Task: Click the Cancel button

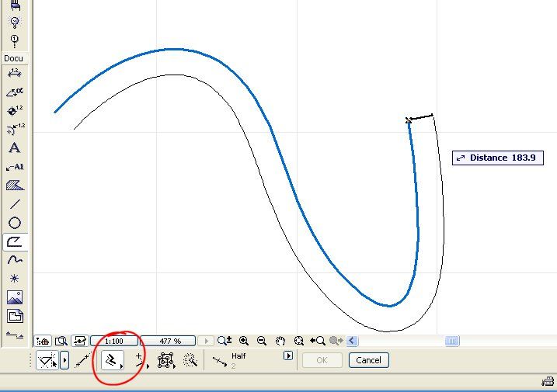Action: click(x=369, y=360)
